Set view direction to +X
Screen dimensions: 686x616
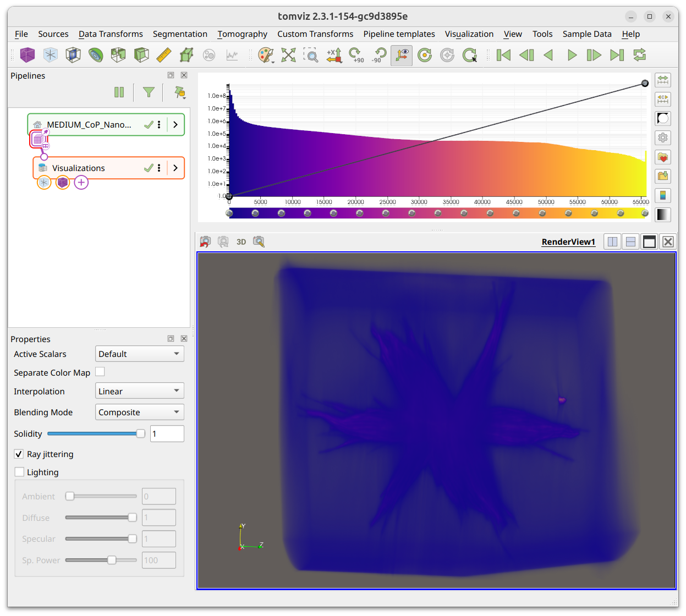[x=334, y=55]
